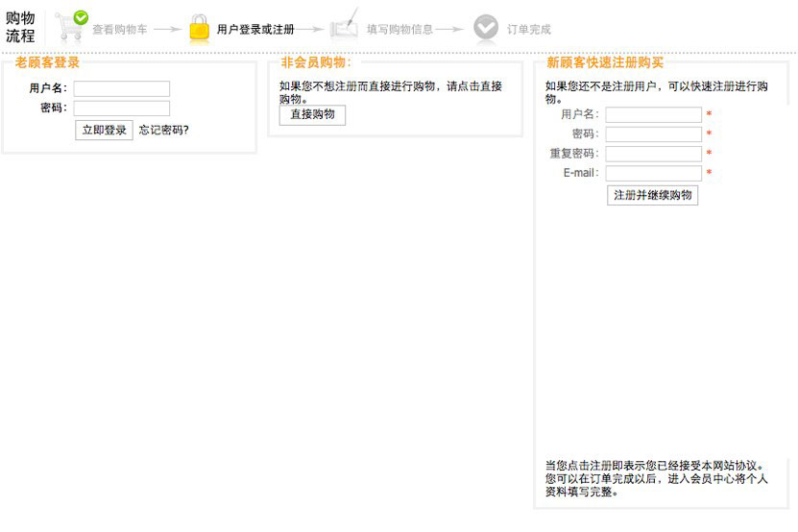The width and height of the screenshot is (798, 532).
Task: Click the gray checkmark order complete icon
Action: coord(486,27)
